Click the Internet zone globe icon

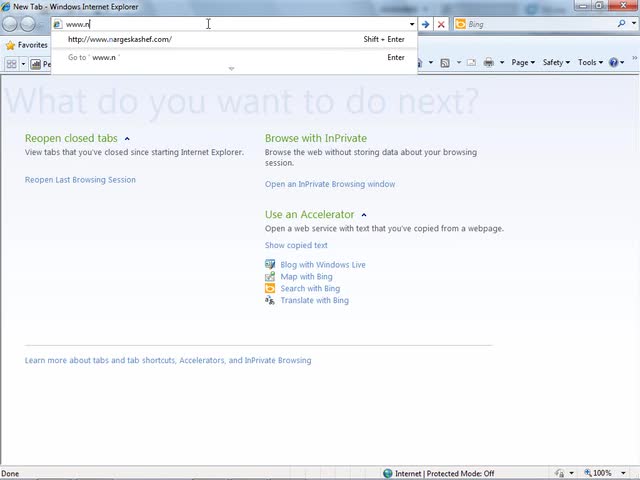pos(388,473)
